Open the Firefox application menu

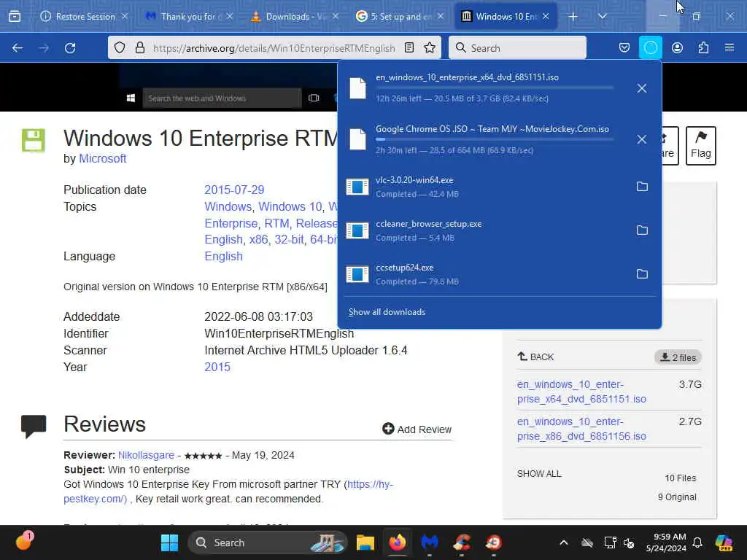(729, 48)
